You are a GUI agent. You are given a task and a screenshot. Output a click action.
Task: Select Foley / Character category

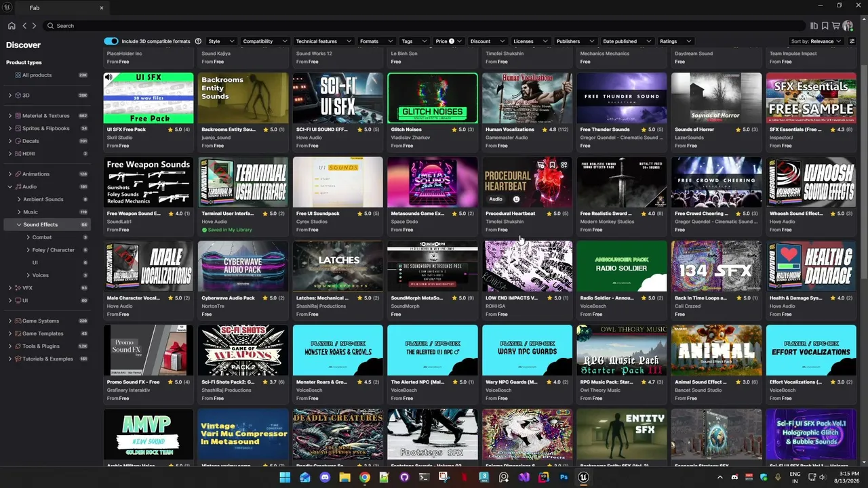pyautogui.click(x=54, y=250)
